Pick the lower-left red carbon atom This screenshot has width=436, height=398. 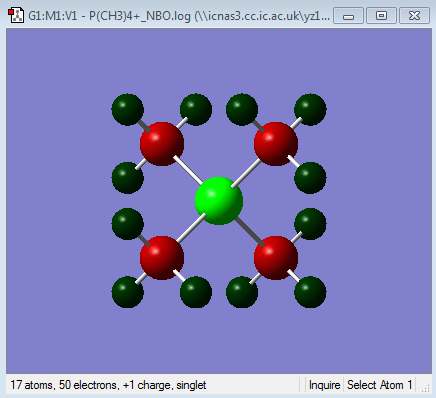pyautogui.click(x=162, y=258)
